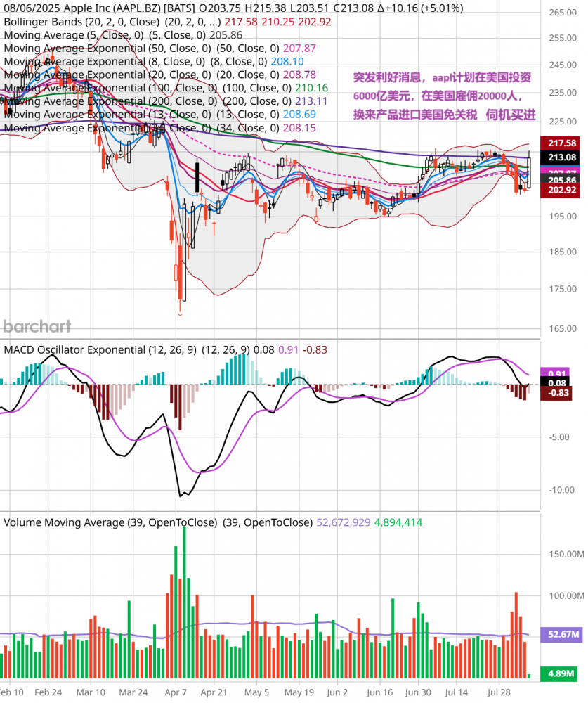Select the 245.00 price axis label
Screen dimensions: 588x703
[x=563, y=65]
